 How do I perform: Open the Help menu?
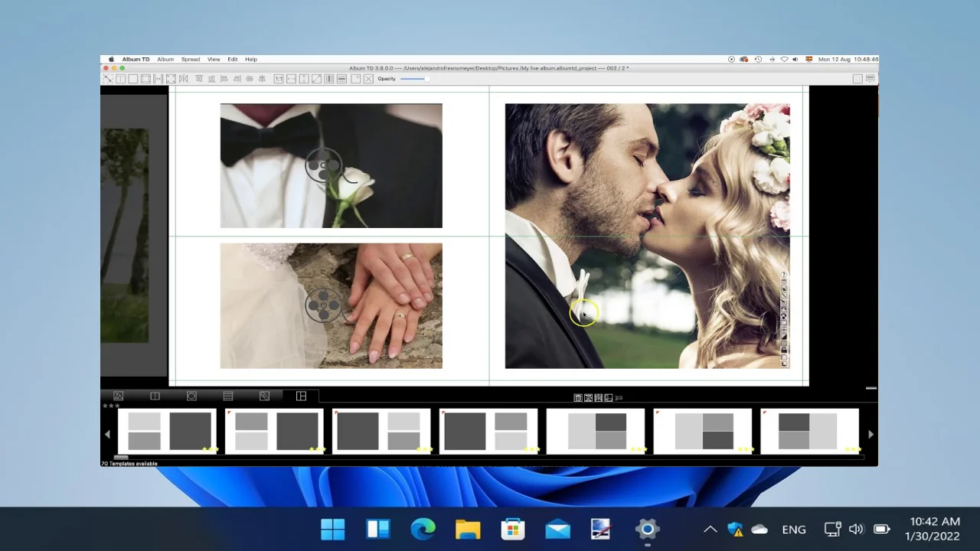(251, 59)
